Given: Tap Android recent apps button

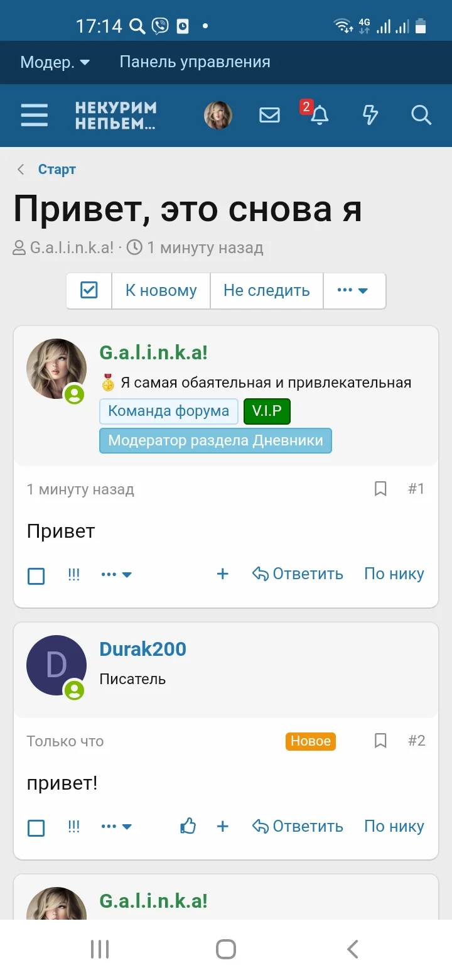Looking at the screenshot, I should point(100,949).
